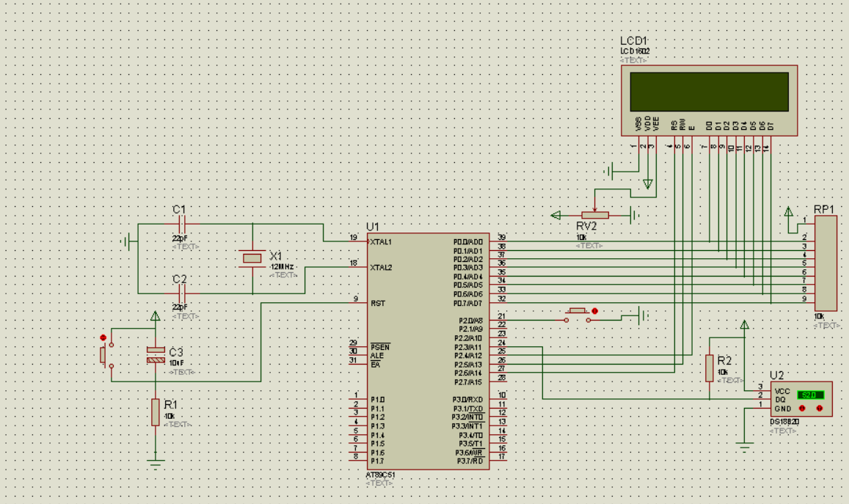Viewport: 849px width, 504px height.
Task: Click the ground symbol below DS18B20
Action: 745,447
